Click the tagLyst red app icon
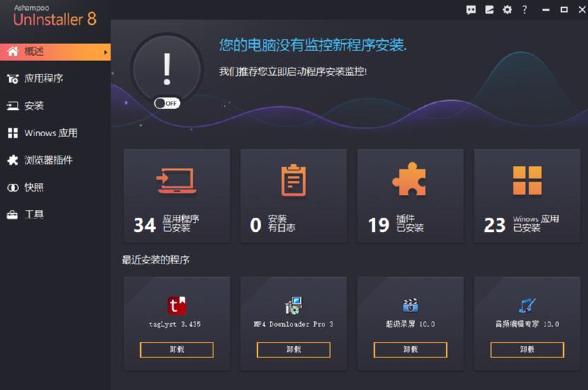This screenshot has height=390, width=588. (x=176, y=305)
